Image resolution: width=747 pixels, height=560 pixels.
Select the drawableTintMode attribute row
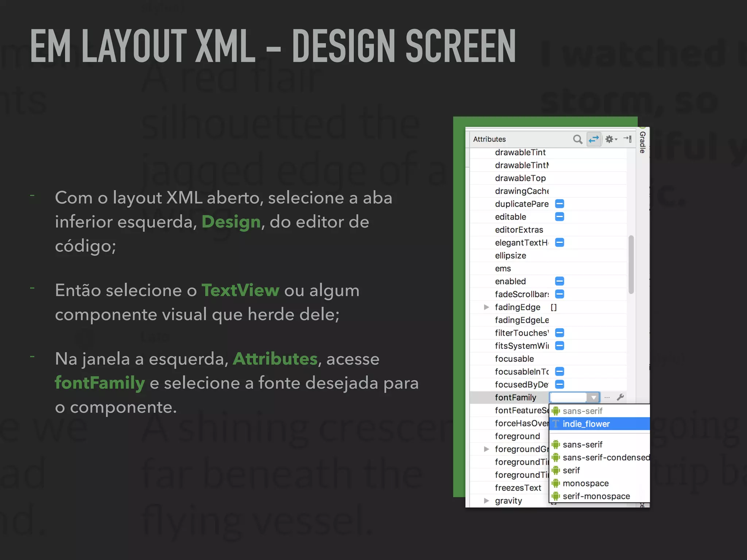tap(548, 165)
